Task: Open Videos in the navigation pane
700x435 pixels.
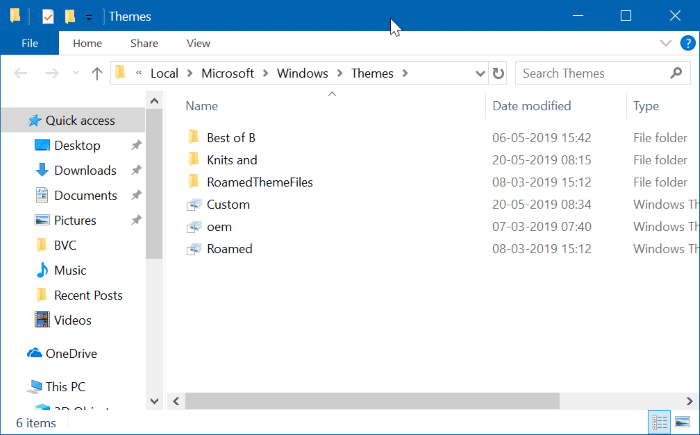Action: click(72, 321)
